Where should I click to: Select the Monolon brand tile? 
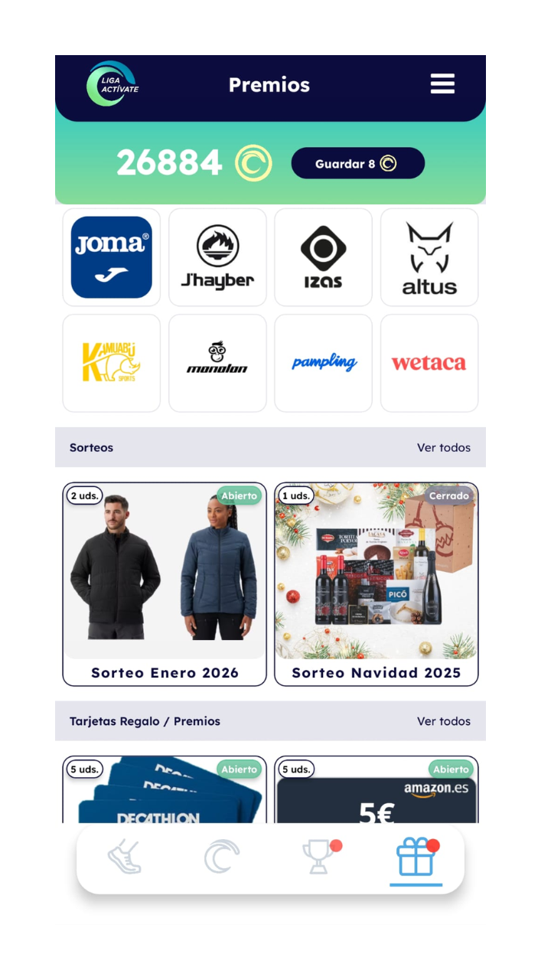point(217,363)
